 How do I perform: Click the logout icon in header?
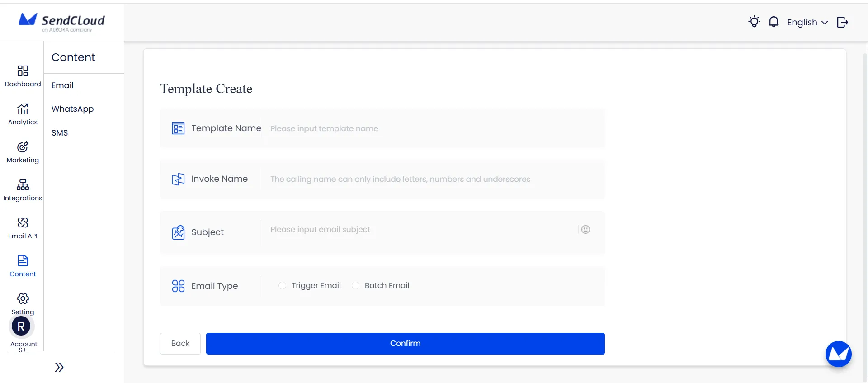842,22
